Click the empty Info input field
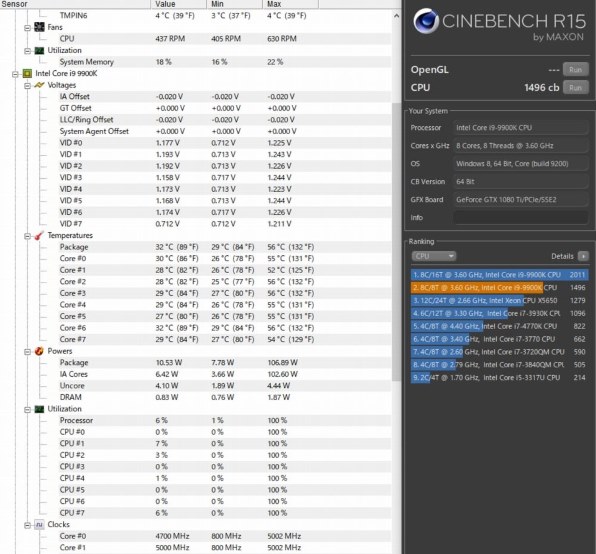The image size is (596, 554). [x=520, y=218]
